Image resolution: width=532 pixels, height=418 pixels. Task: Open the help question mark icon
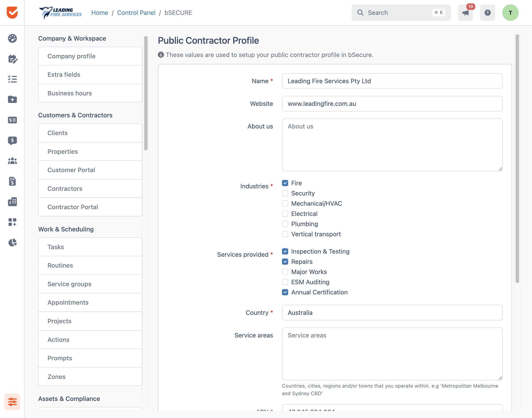[487, 12]
